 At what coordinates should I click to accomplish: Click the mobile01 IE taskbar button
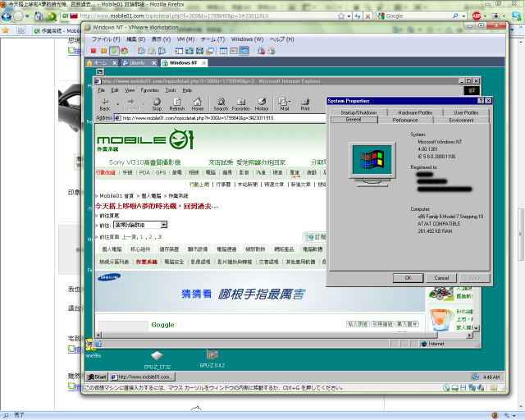(143, 377)
